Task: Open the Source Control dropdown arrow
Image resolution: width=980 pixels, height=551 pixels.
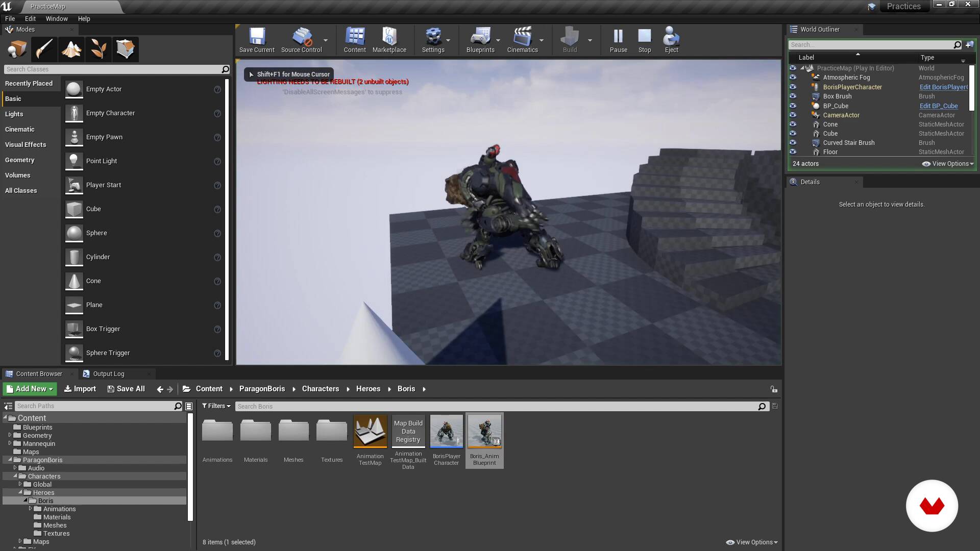Action: [x=326, y=40]
